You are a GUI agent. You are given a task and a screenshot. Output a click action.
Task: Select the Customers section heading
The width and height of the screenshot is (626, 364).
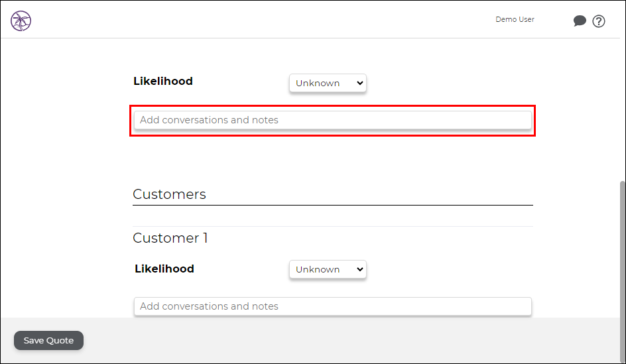pyautogui.click(x=169, y=194)
